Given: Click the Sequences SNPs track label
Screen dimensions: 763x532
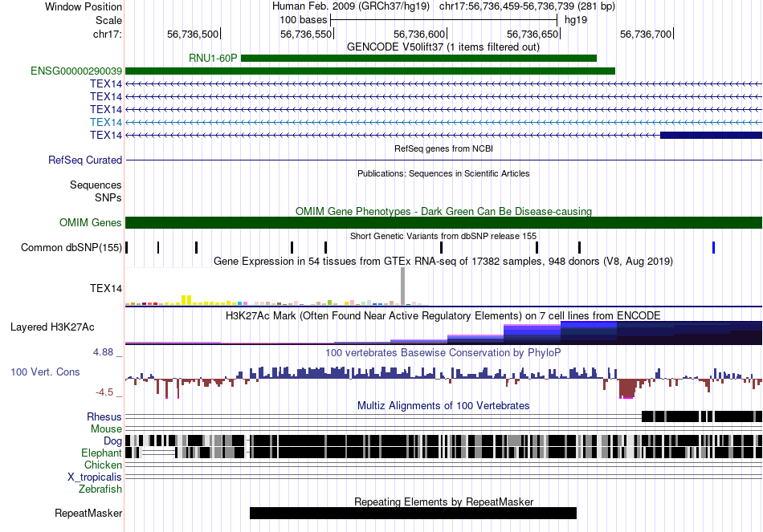Looking at the screenshot, I should tap(96, 192).
